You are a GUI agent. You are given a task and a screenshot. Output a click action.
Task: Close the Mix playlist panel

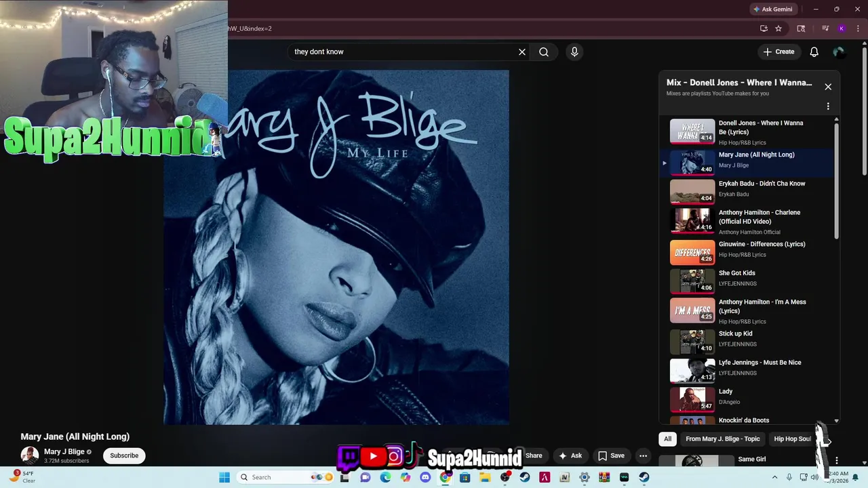[828, 87]
